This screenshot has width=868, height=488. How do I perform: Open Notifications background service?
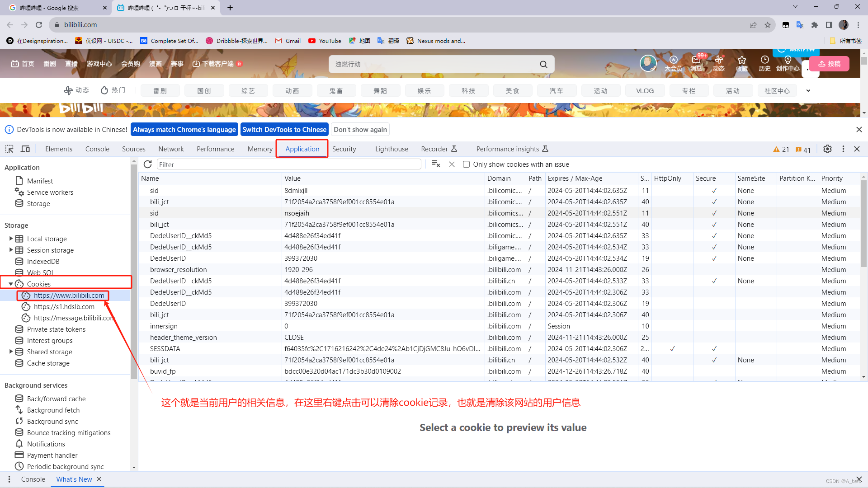[46, 444]
